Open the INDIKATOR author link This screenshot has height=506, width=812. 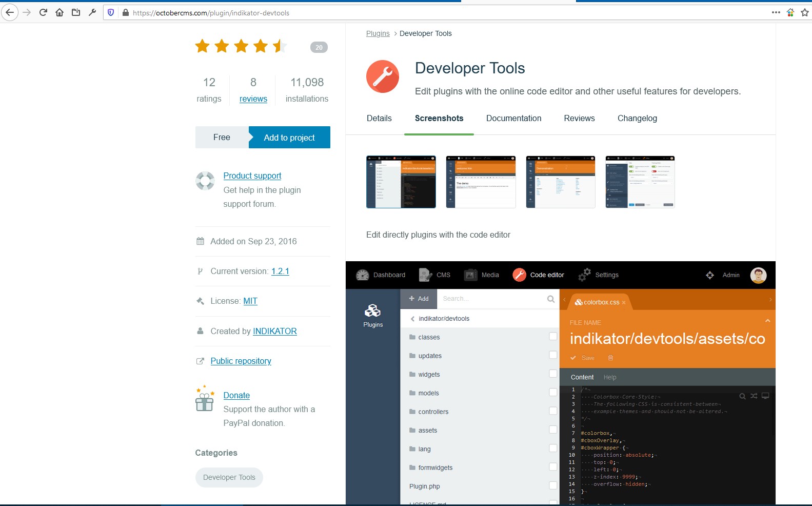point(274,331)
